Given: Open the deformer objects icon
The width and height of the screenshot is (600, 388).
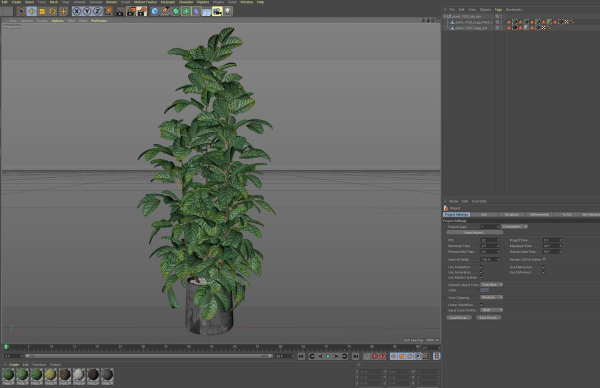Looking at the screenshot, I should tap(196, 11).
